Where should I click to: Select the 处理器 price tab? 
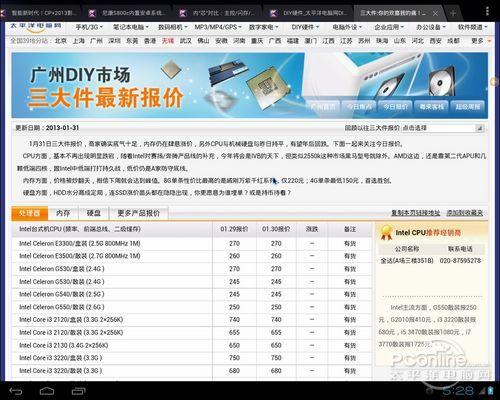pos(30,213)
